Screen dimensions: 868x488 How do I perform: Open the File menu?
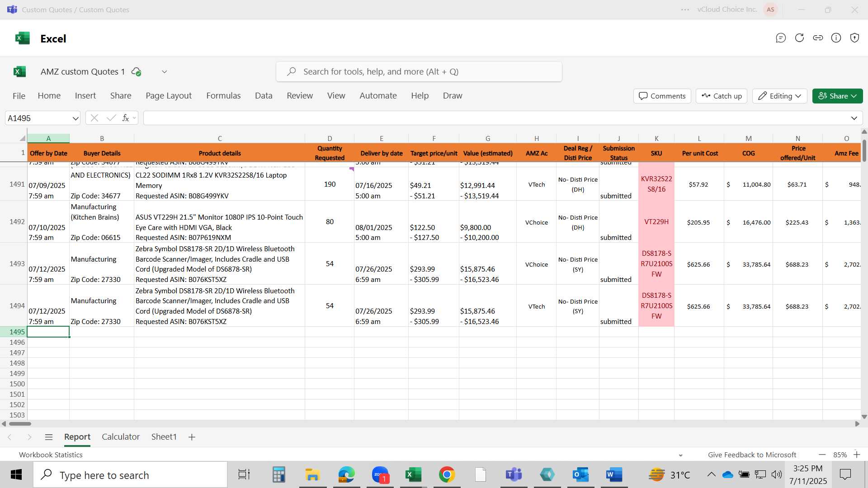point(19,96)
